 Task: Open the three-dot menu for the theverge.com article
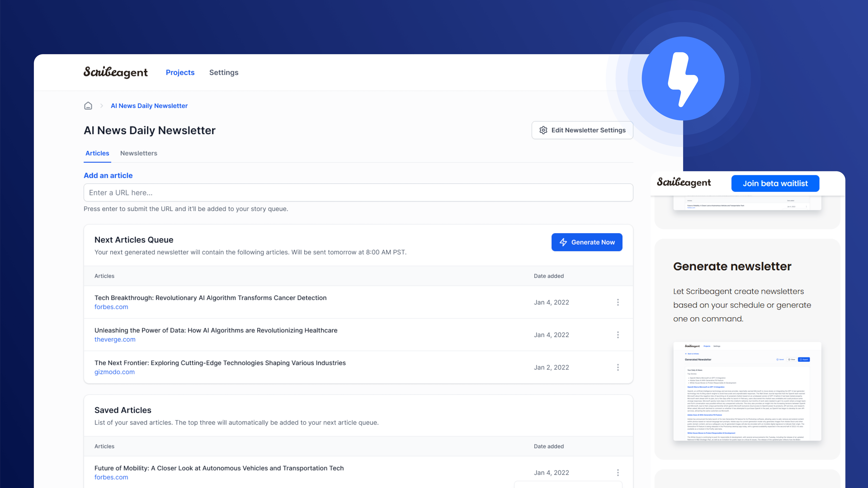(x=618, y=335)
